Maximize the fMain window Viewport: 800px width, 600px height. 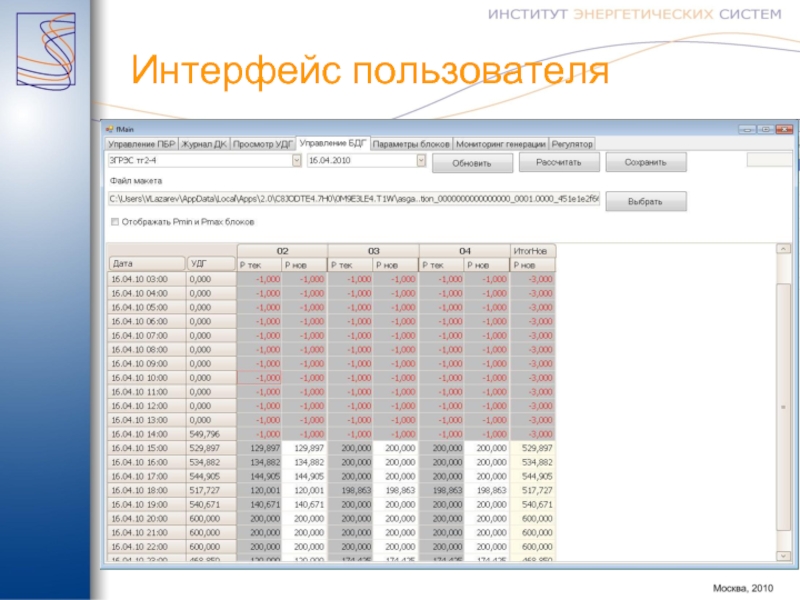(765, 130)
